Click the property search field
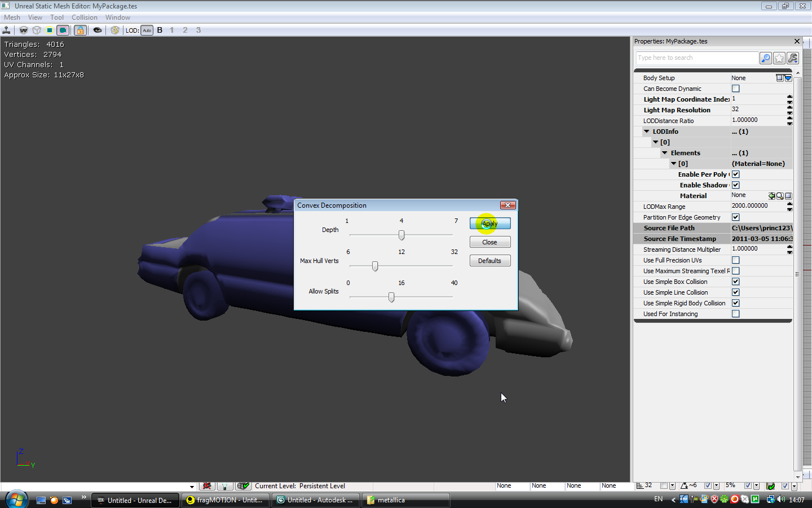 point(697,58)
